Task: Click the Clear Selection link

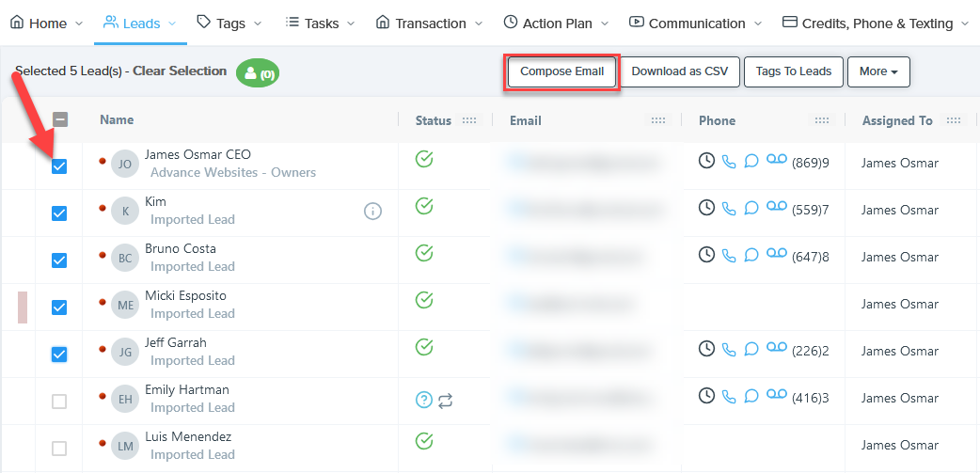Action: click(180, 71)
